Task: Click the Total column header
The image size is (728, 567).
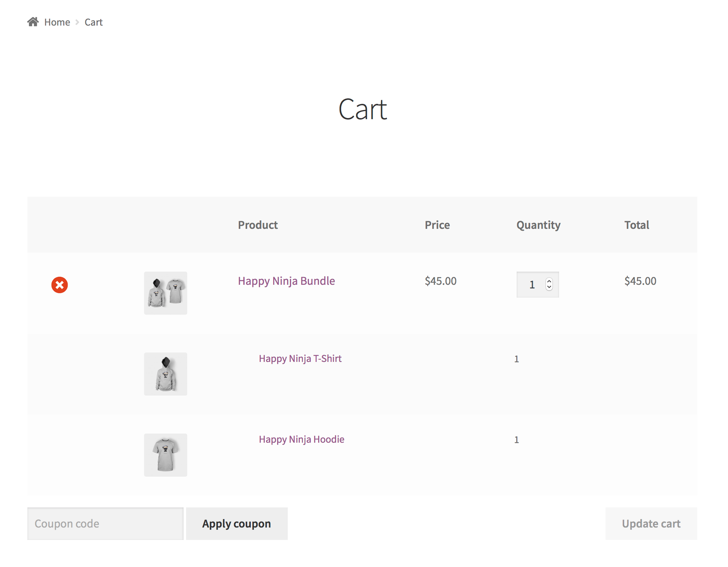Action: [636, 225]
